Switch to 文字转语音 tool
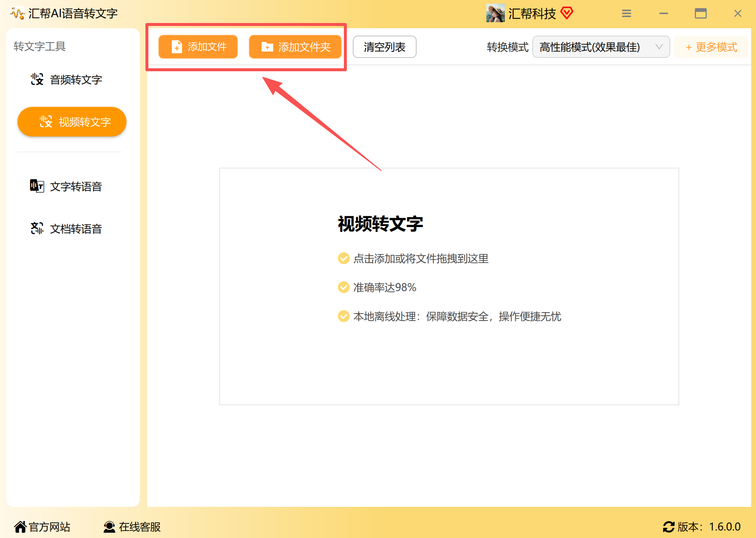 click(66, 186)
